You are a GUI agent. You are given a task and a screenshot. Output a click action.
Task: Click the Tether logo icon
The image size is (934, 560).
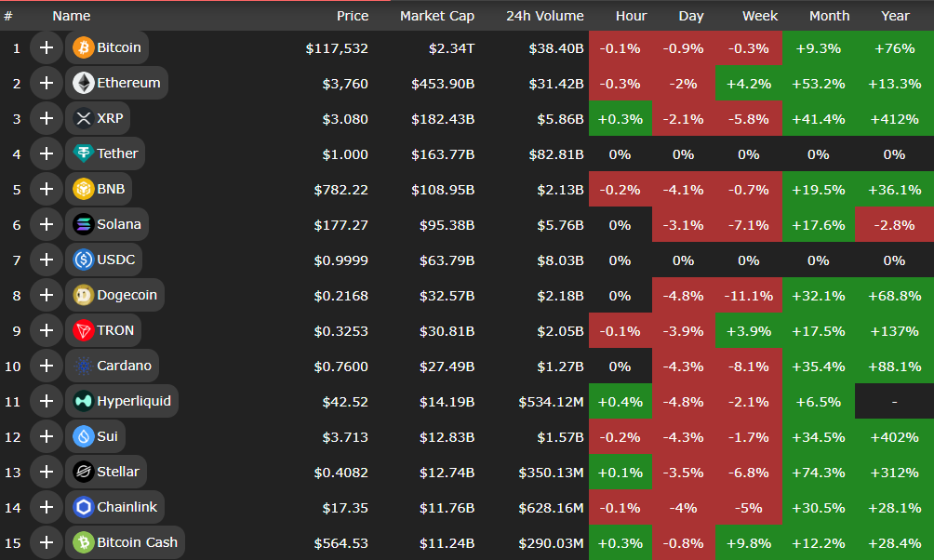coord(83,153)
